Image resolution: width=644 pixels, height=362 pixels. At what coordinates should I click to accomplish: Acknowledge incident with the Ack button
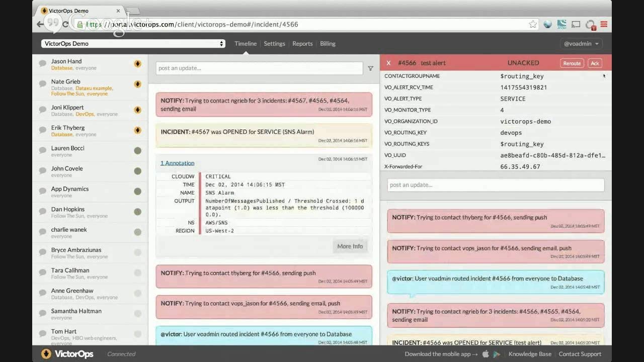point(595,63)
